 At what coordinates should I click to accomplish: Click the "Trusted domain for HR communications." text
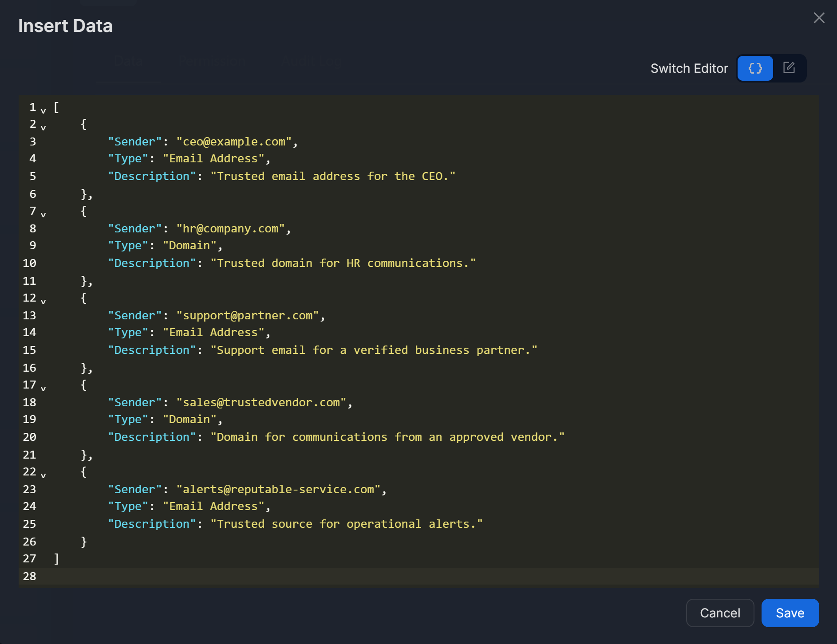tap(343, 263)
